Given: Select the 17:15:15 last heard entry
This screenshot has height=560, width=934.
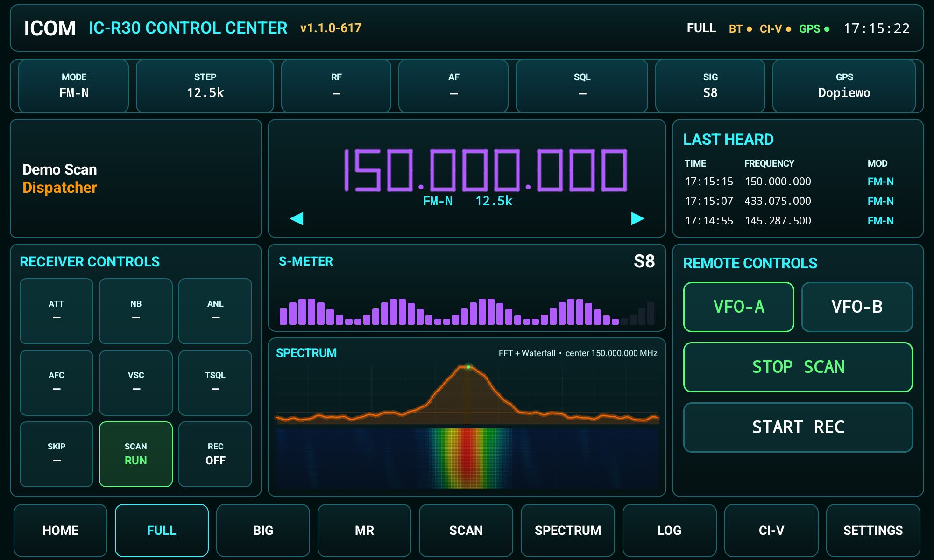Looking at the screenshot, I should [x=789, y=182].
